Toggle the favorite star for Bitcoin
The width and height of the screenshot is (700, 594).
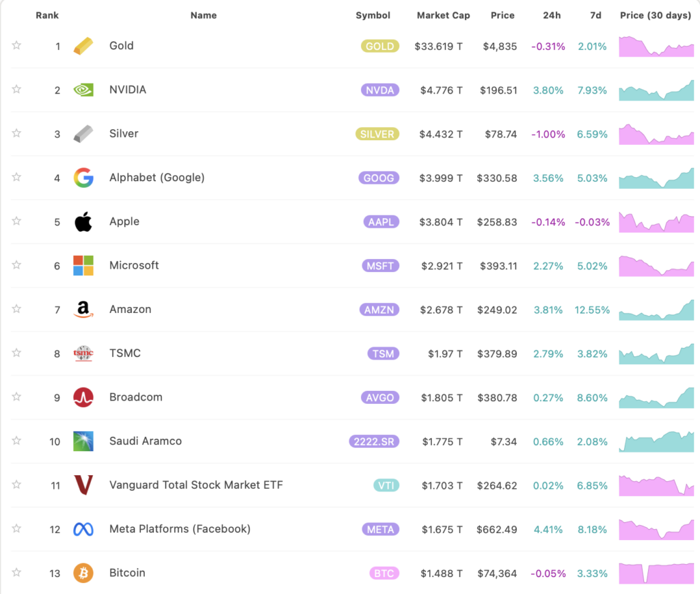click(16, 573)
